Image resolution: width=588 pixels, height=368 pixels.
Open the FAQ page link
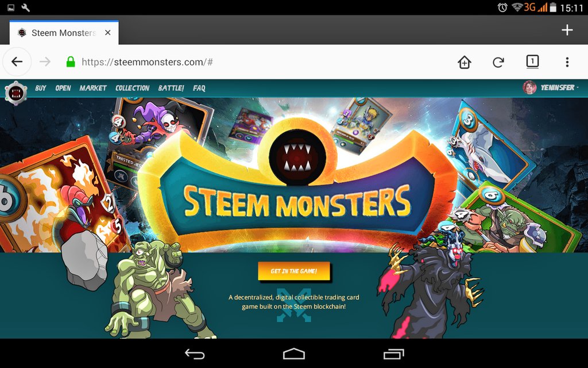pos(199,88)
